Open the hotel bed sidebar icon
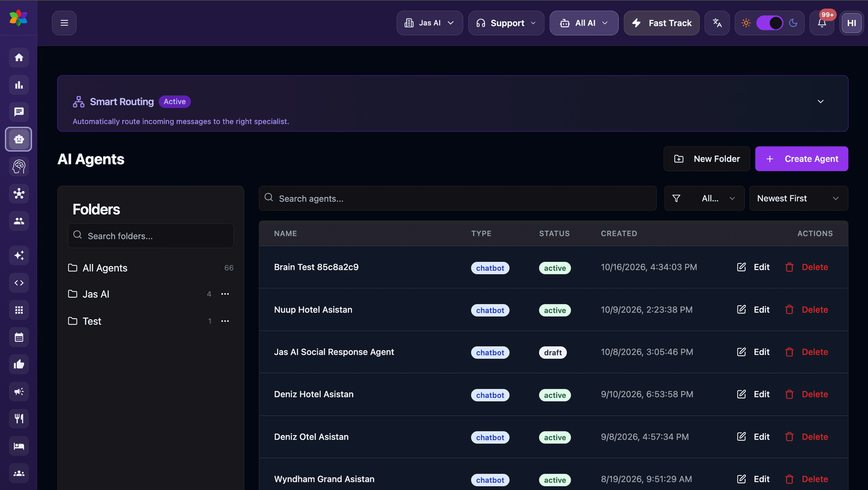This screenshot has height=490, width=868. pyautogui.click(x=19, y=446)
